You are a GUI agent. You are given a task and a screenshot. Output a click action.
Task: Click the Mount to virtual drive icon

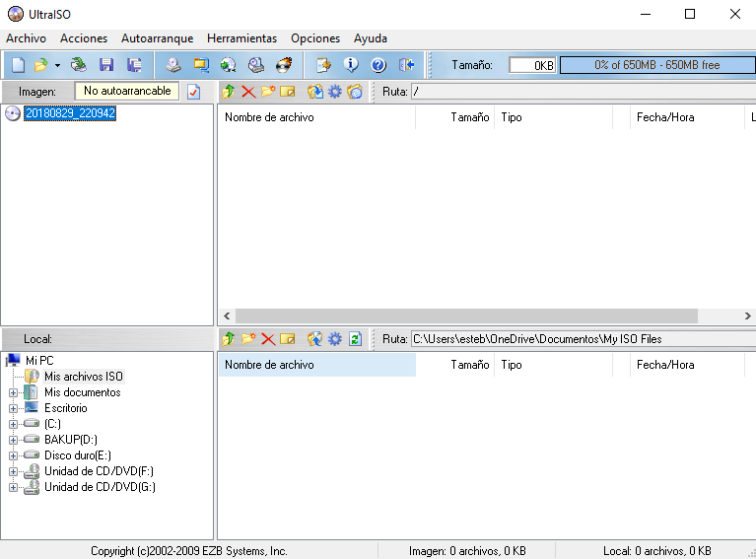coord(256,65)
